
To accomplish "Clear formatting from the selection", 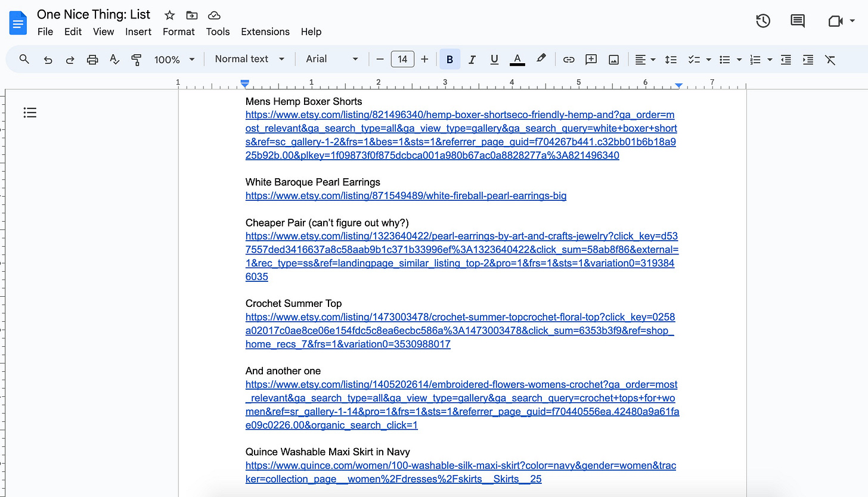I will point(830,59).
